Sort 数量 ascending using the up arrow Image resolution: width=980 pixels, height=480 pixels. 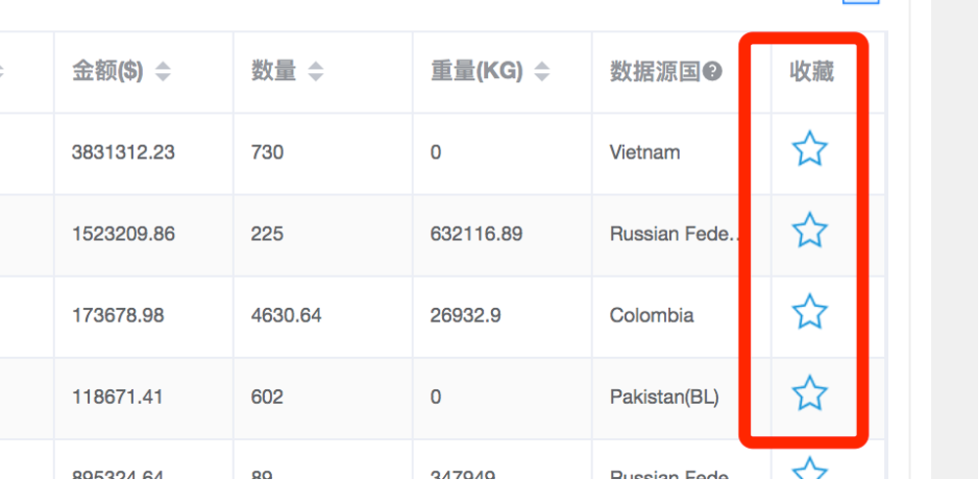pyautogui.click(x=316, y=65)
